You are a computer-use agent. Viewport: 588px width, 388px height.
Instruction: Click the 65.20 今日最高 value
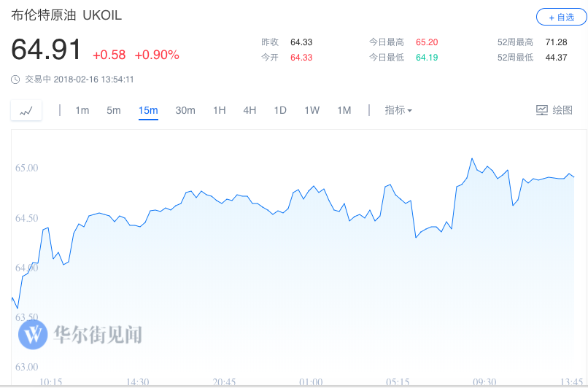(427, 42)
